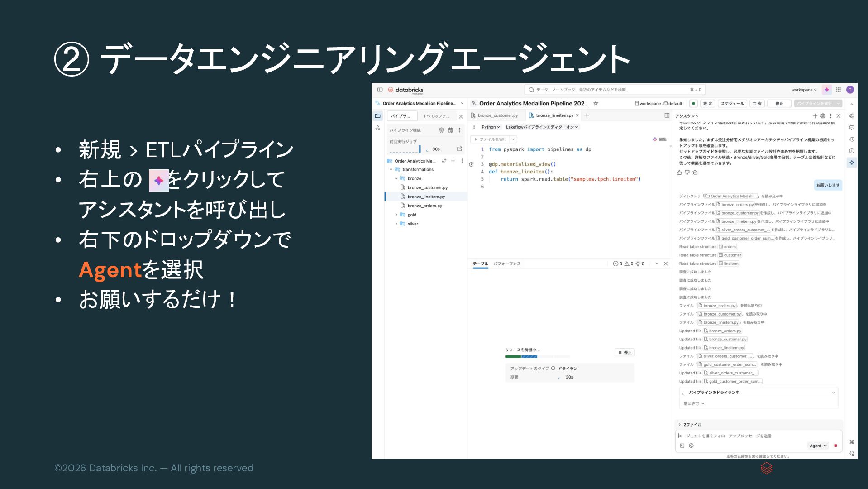The width and height of the screenshot is (868, 489).
Task: Expand the パイプラインのドライラン中 section
Action: pos(759,393)
